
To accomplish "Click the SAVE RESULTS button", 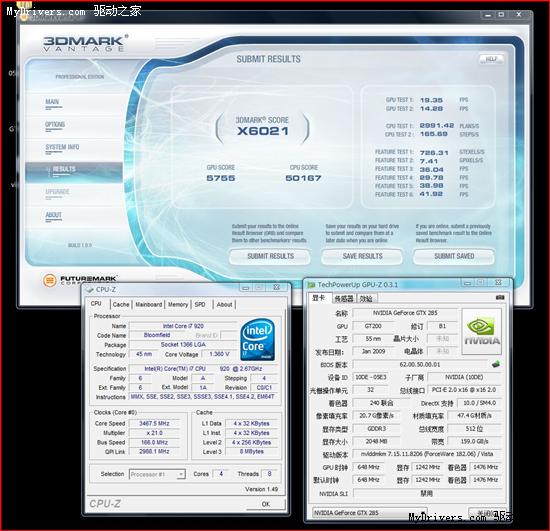I will tap(362, 256).
